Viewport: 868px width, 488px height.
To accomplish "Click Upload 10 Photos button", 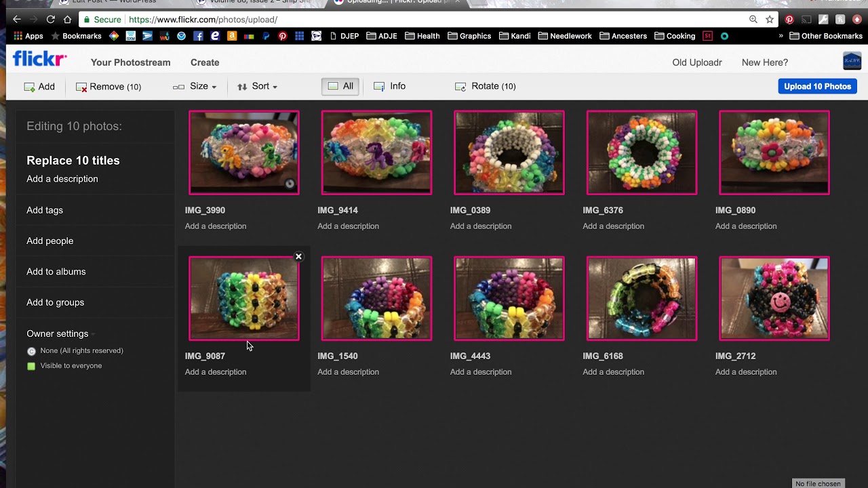I will click(817, 86).
